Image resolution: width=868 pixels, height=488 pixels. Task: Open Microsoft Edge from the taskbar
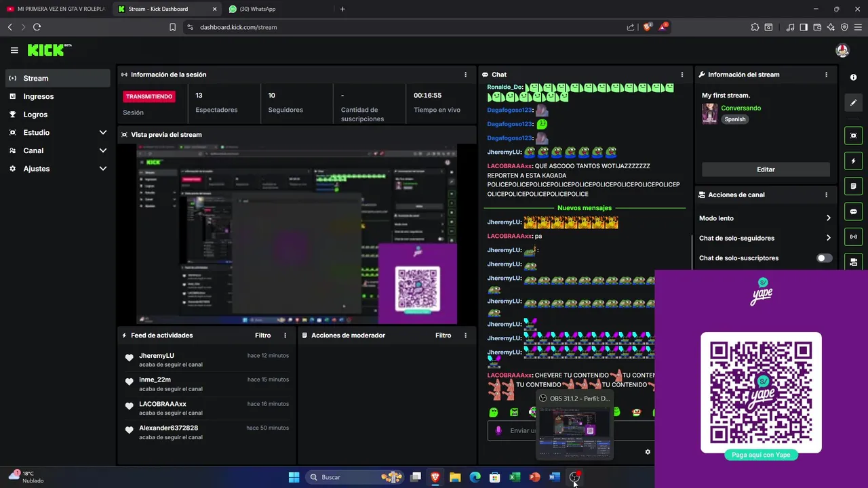[475, 477]
